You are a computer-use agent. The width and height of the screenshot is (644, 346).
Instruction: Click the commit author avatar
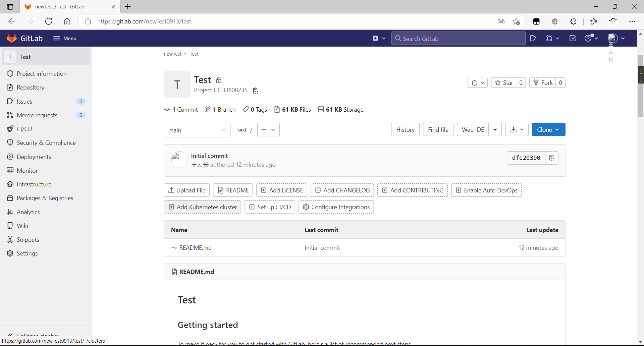click(x=179, y=160)
